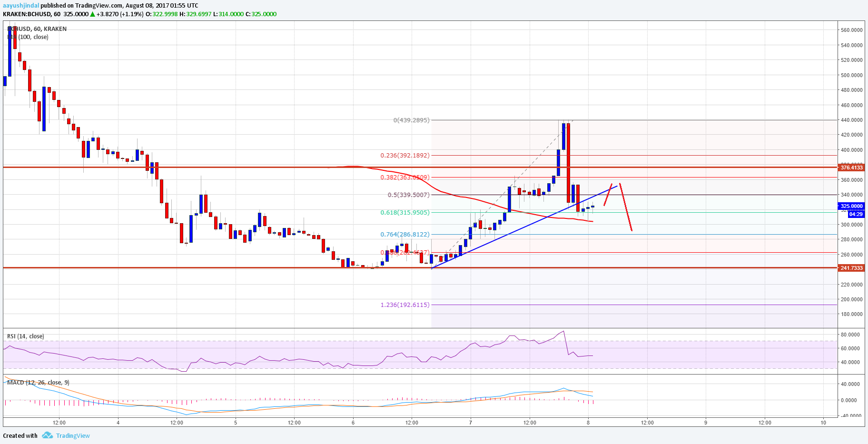Click the TradingView cloud logo icon

click(x=47, y=435)
